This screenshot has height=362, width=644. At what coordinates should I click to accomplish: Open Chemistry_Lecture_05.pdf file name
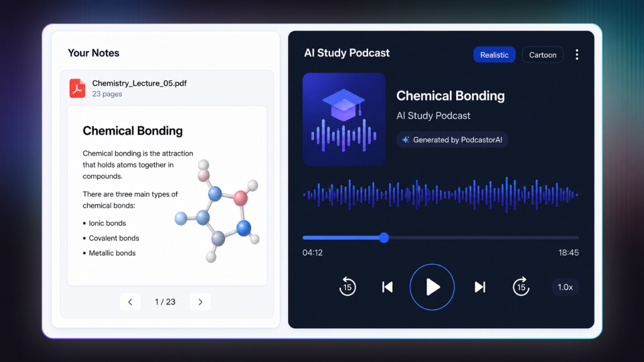139,83
